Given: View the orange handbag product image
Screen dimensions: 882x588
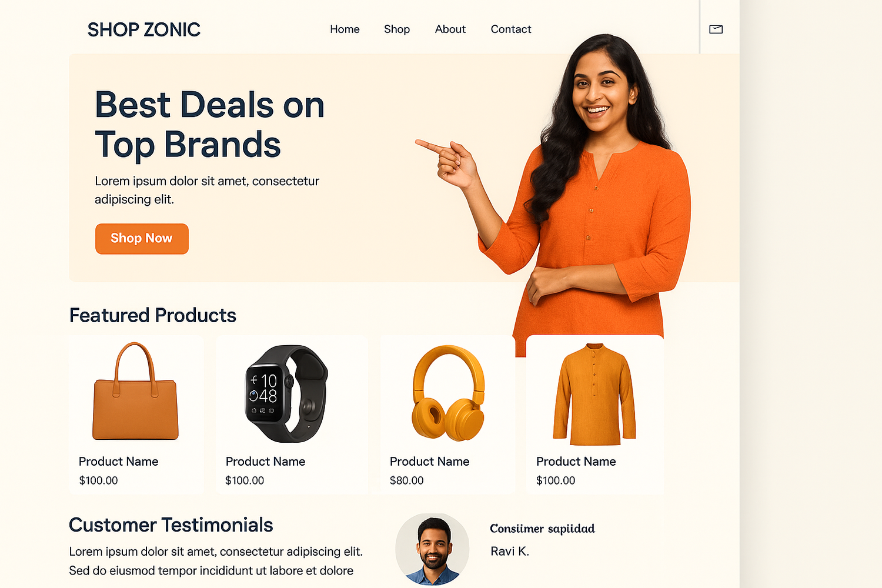Looking at the screenshot, I should (x=135, y=391).
